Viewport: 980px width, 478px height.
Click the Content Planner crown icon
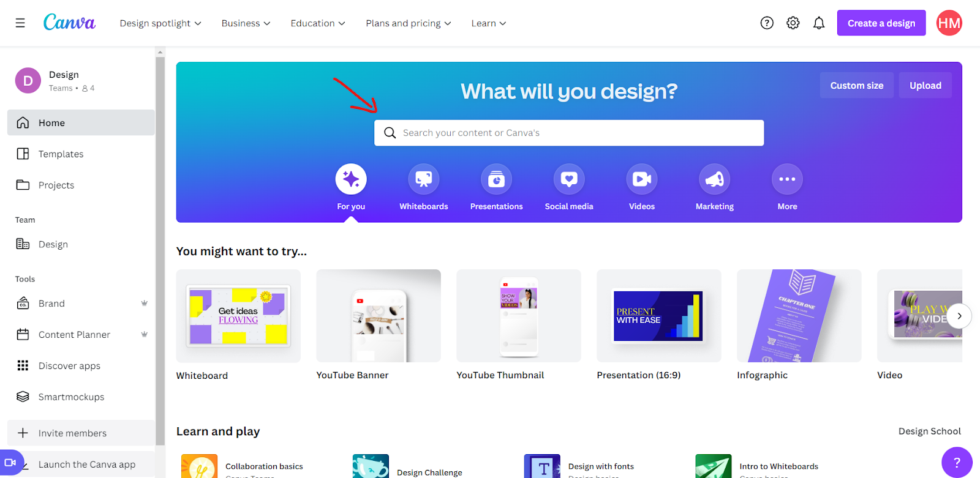pyautogui.click(x=145, y=334)
